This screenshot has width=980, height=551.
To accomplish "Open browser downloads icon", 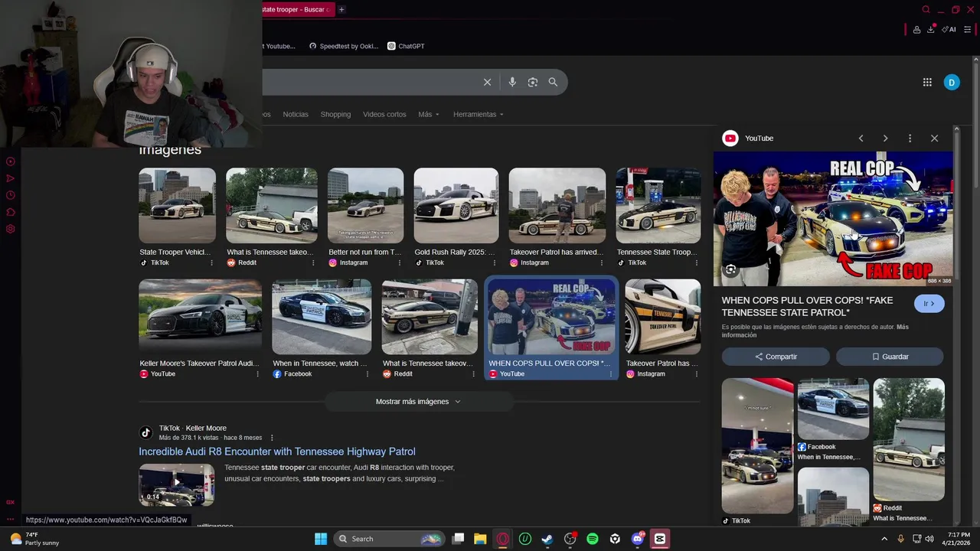I will 931,29.
